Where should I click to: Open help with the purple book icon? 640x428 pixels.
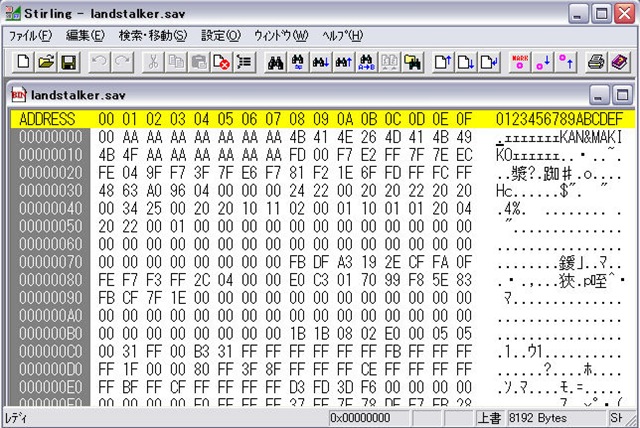[x=619, y=62]
